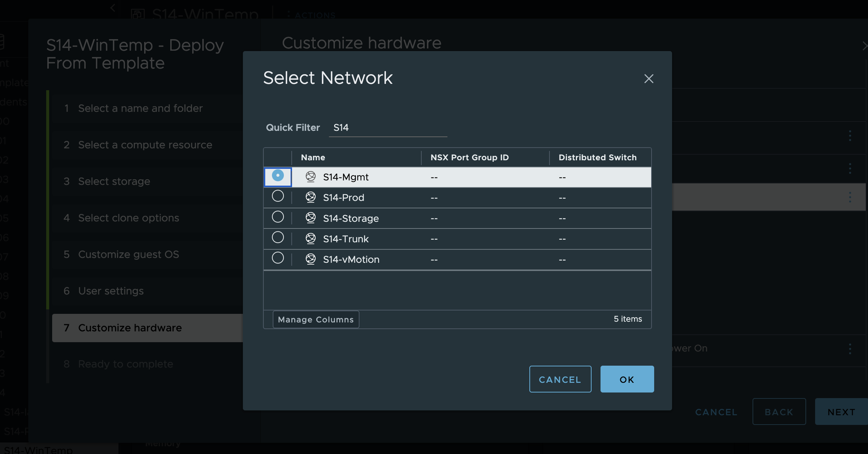
Task: Sort by the Distributed Switch column header
Action: tap(597, 157)
